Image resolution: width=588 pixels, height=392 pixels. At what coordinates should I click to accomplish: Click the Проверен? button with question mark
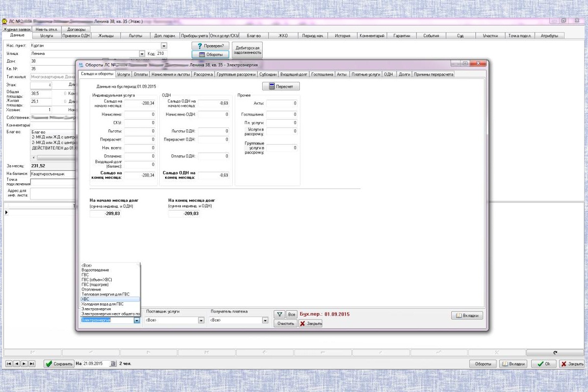pyautogui.click(x=210, y=46)
